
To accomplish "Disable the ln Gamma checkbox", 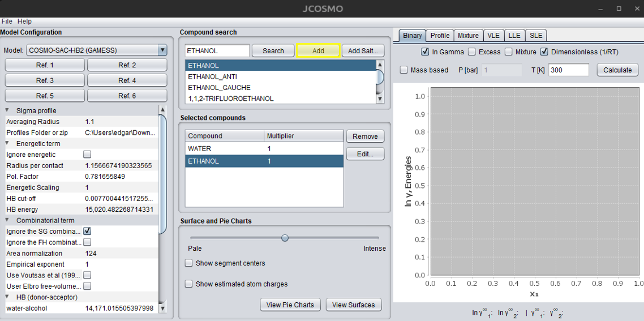I will (x=425, y=52).
